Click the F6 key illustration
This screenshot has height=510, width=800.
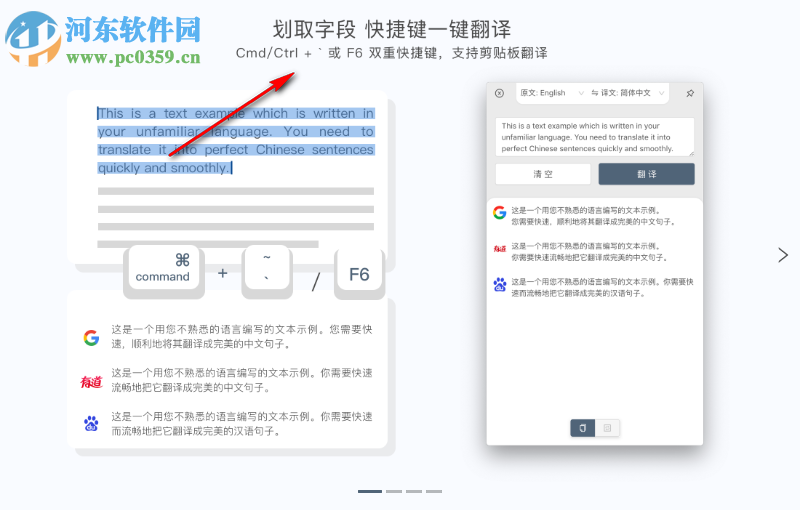point(359,274)
